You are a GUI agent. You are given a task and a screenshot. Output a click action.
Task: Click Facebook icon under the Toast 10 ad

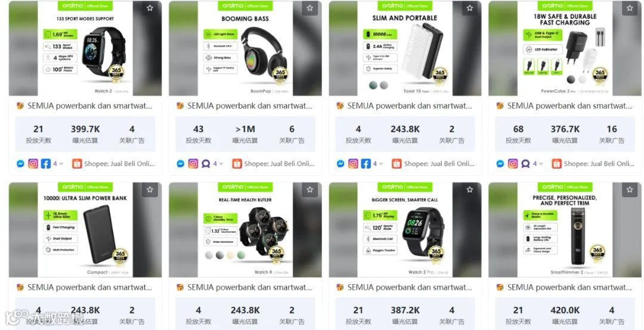click(x=366, y=164)
